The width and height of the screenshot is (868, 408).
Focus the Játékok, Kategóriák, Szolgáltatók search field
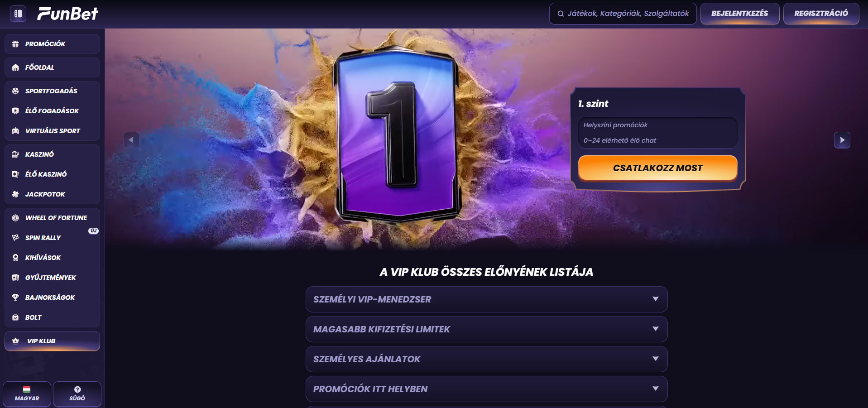(x=623, y=14)
